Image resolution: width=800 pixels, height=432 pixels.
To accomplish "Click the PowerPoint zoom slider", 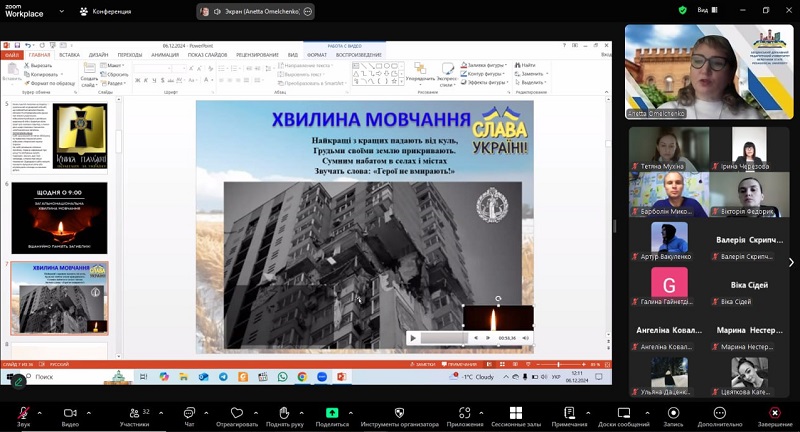I will 560,364.
